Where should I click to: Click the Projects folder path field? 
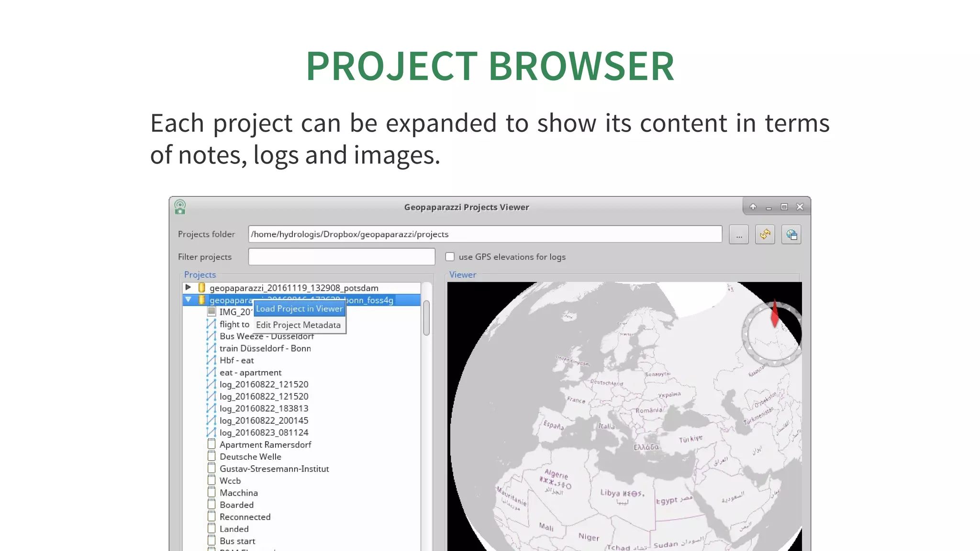tap(485, 234)
